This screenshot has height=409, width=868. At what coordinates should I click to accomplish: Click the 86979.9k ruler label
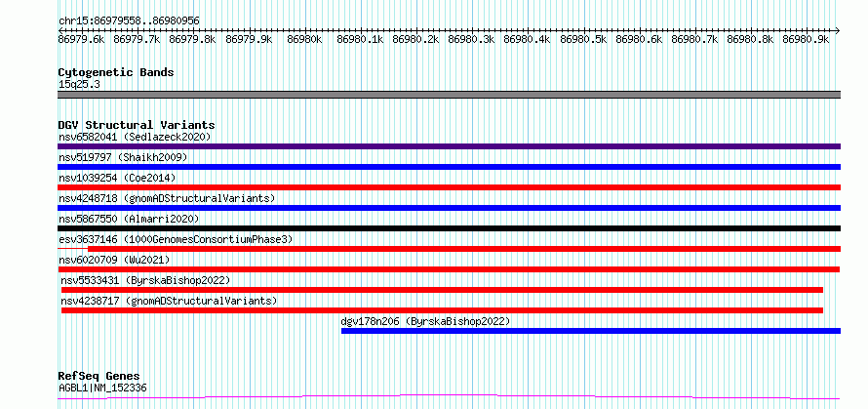[249, 39]
